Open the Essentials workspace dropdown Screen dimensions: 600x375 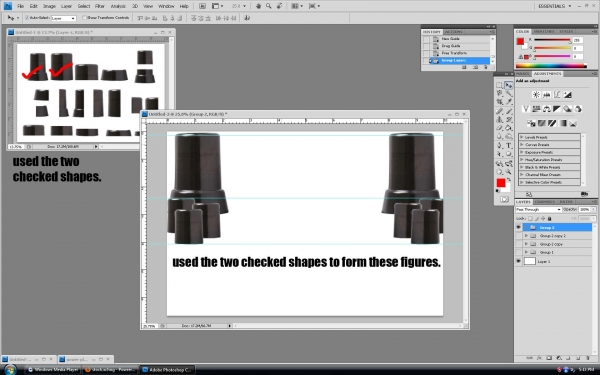tap(554, 6)
